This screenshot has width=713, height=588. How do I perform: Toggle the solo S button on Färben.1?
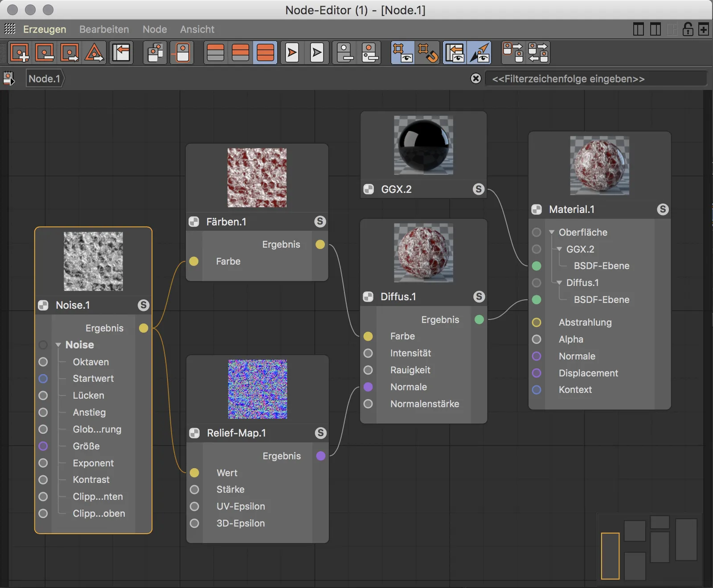click(x=320, y=221)
